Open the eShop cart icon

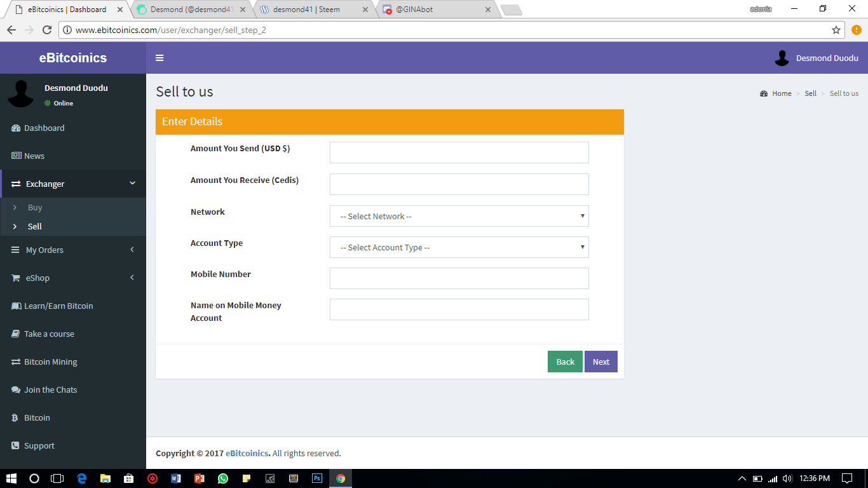15,278
